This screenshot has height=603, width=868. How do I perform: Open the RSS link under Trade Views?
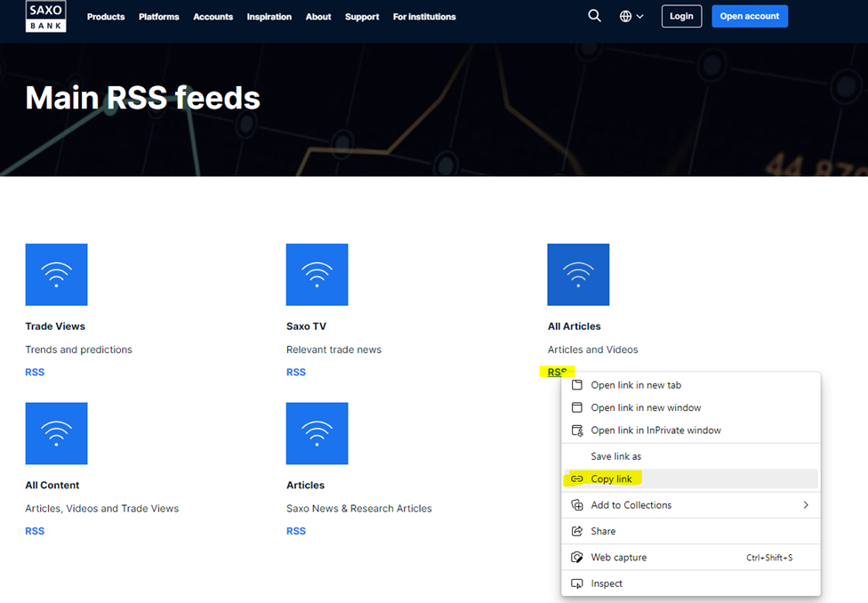35,373
